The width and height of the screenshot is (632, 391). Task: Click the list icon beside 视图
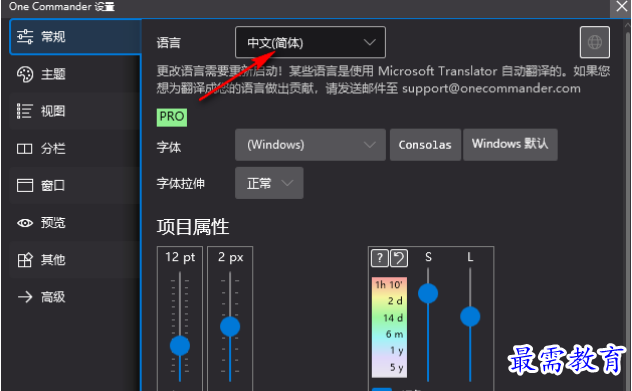click(x=25, y=111)
